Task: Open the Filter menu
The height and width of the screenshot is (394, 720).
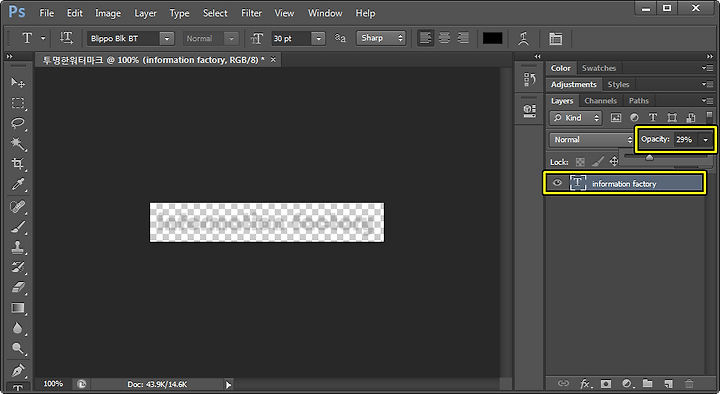Action: [x=251, y=13]
